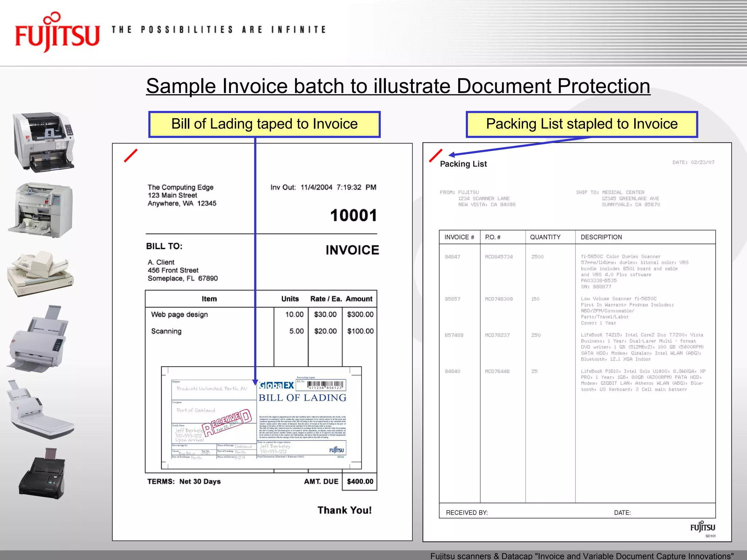Image resolution: width=747 pixels, height=560 pixels.
Task: Click invoice number 10001
Action: [353, 215]
